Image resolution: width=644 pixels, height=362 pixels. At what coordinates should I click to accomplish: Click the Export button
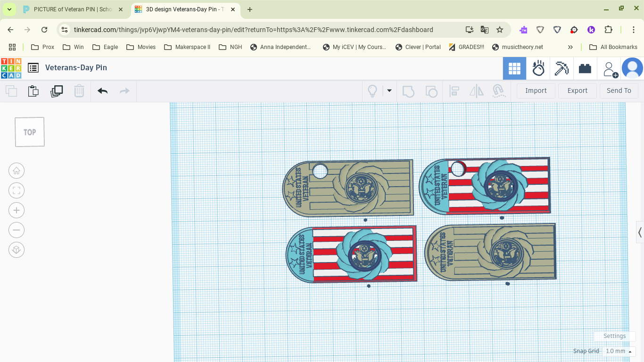(578, 90)
